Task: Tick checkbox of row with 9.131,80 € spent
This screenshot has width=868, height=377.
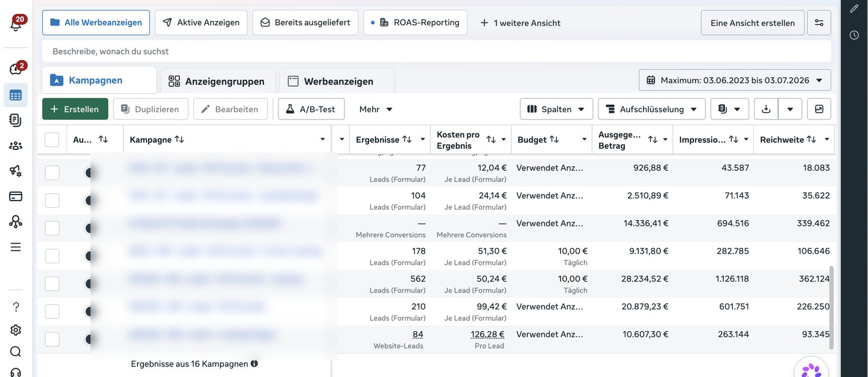Action: (x=52, y=256)
